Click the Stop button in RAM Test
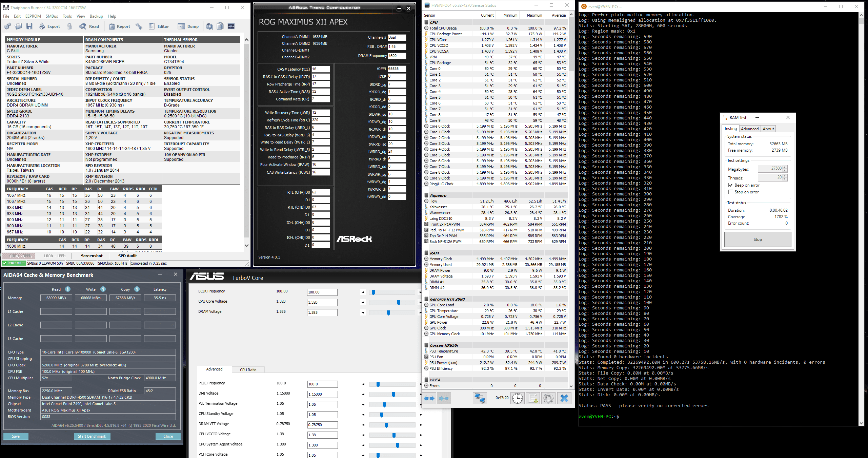Screen dimensions: 868x458 click(x=758, y=240)
